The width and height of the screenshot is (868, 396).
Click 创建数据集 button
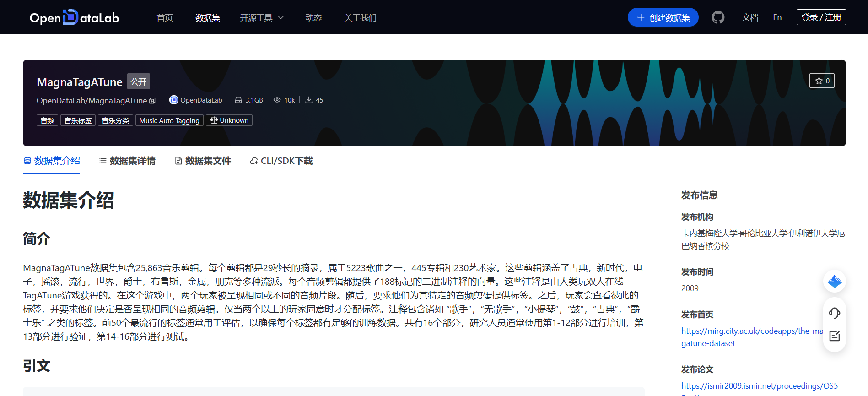pos(663,17)
